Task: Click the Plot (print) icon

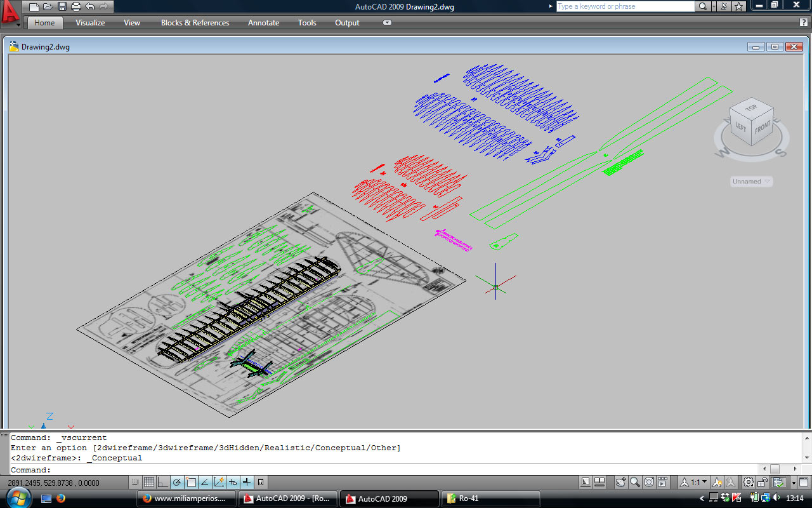Action: [x=76, y=7]
